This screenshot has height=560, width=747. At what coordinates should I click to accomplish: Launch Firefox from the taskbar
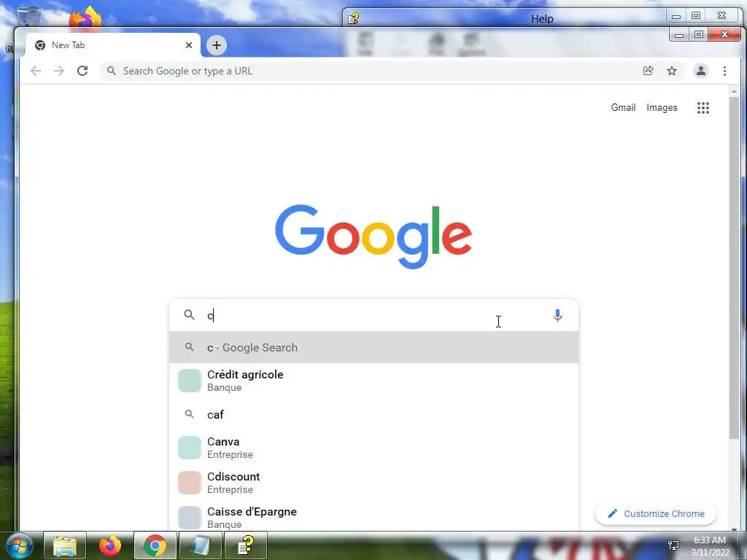click(110, 545)
